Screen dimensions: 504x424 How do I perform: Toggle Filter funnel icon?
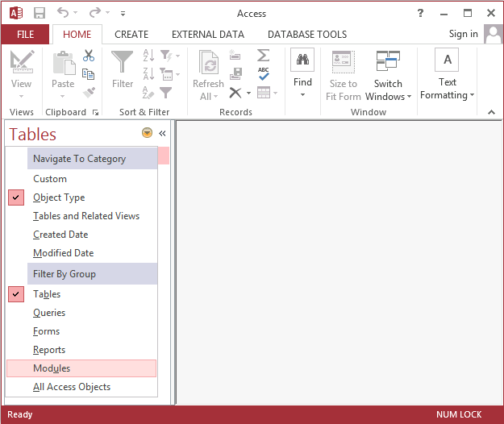pyautogui.click(x=166, y=93)
